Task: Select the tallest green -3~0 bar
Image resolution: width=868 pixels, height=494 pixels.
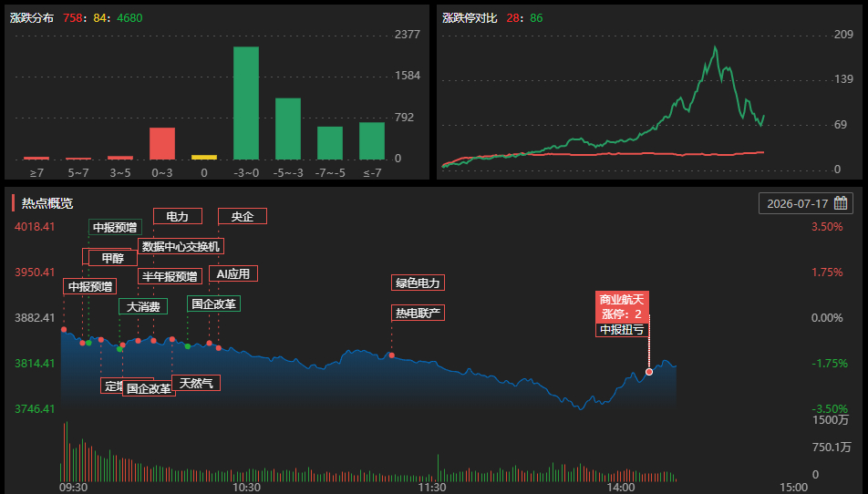Action: click(246, 103)
